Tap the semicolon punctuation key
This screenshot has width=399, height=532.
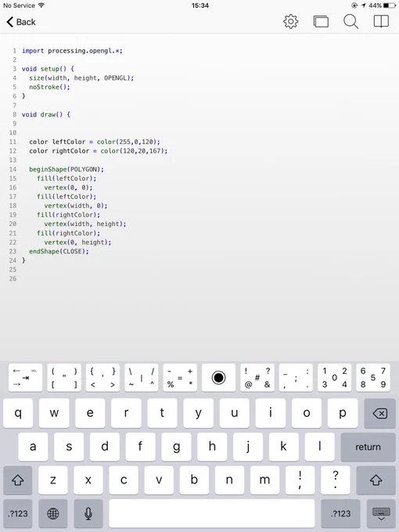pyautogui.click(x=296, y=378)
